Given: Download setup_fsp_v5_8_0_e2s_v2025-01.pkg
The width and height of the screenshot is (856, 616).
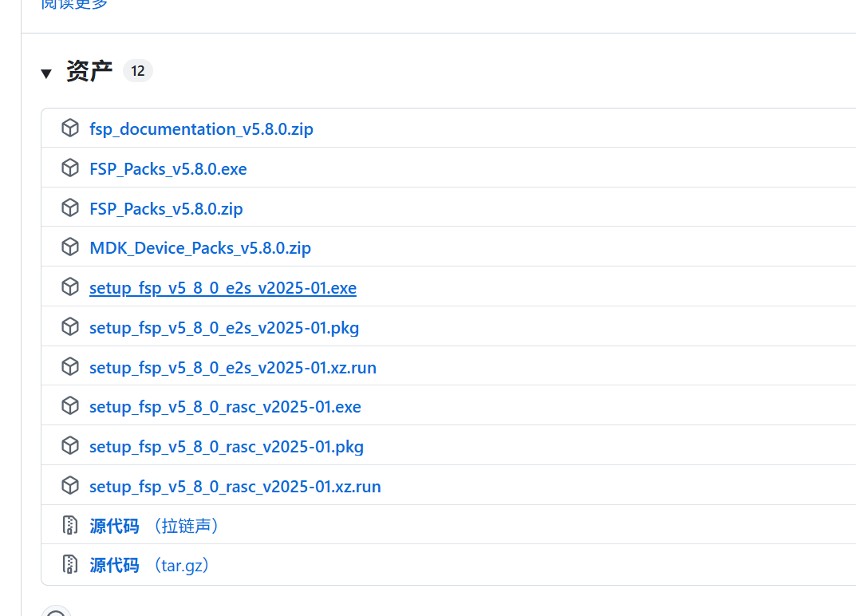Looking at the screenshot, I should 224,328.
